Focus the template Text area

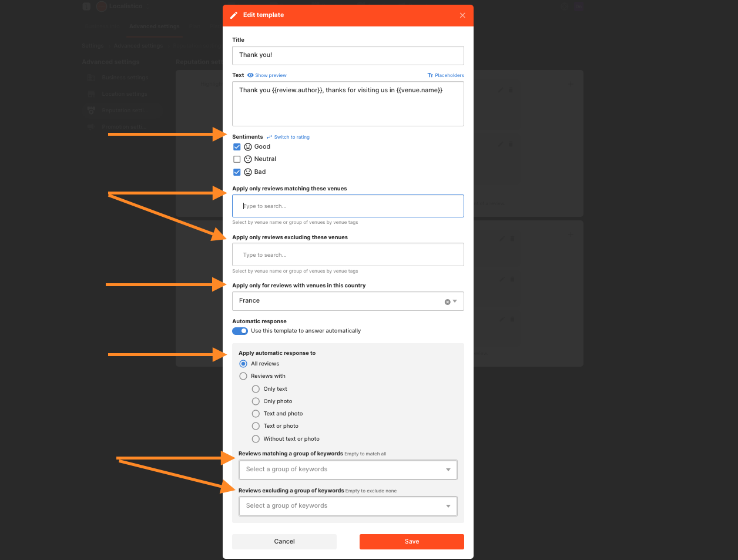(x=348, y=103)
